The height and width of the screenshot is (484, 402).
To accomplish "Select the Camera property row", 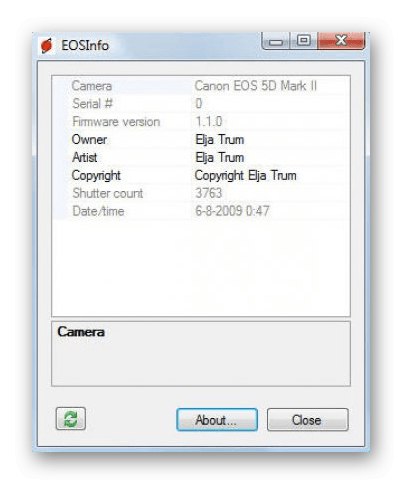I will click(201, 86).
